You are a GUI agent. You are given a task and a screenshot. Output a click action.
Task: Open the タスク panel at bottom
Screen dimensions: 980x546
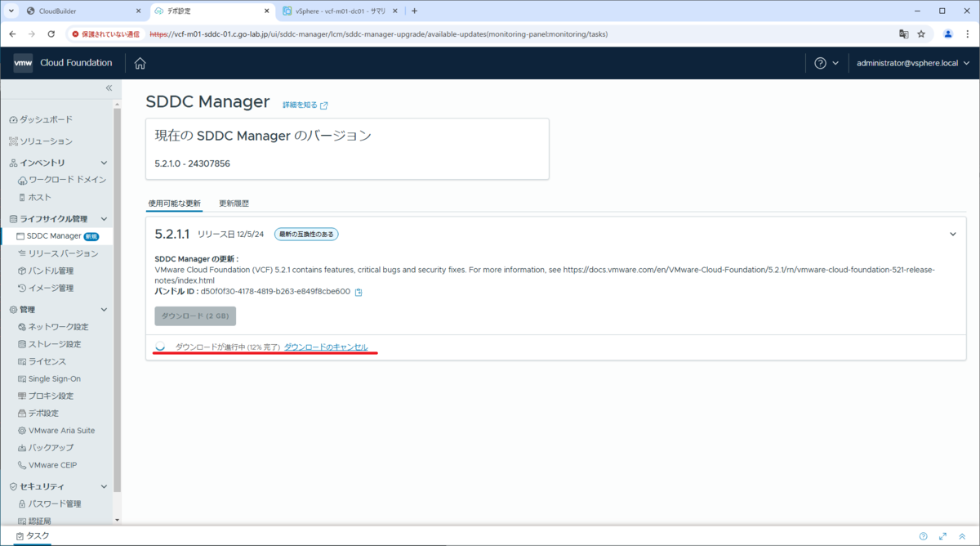point(33,536)
